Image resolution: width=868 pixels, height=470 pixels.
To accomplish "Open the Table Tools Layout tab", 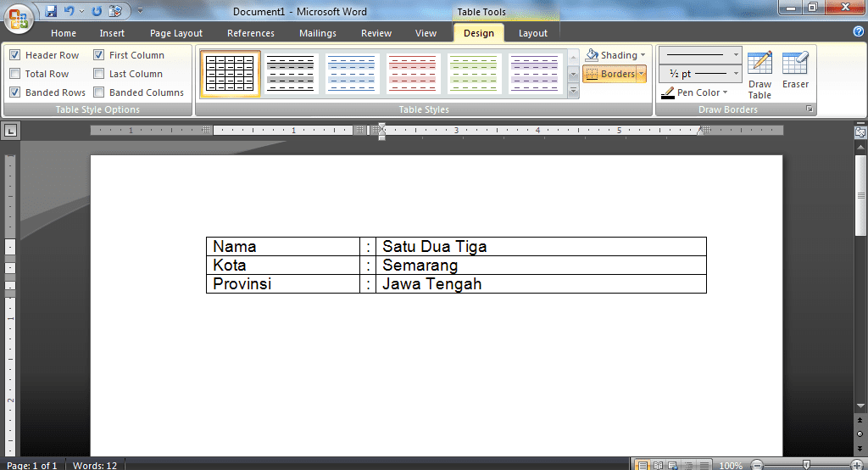I will pyautogui.click(x=532, y=33).
